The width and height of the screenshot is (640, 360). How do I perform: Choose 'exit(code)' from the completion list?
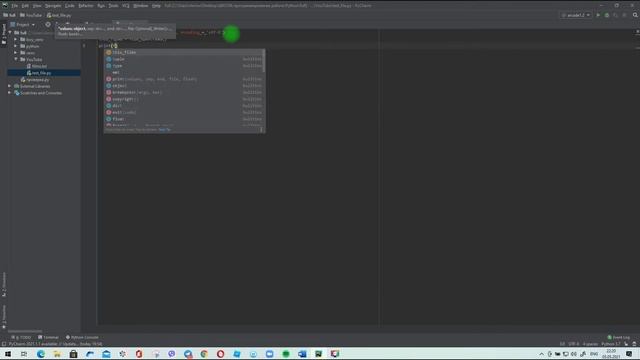[x=184, y=112]
